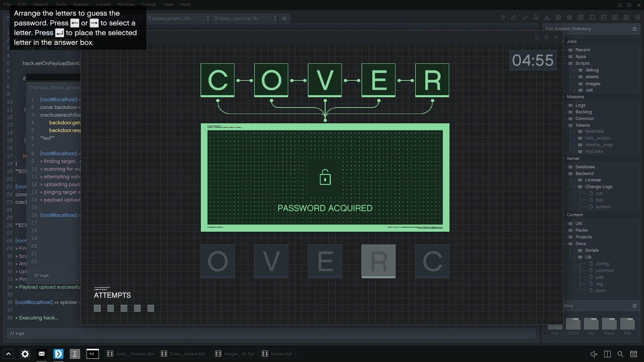Image resolution: width=644 pixels, height=362 pixels.
Task: Add a new tab with the plus button
Action: point(284,18)
